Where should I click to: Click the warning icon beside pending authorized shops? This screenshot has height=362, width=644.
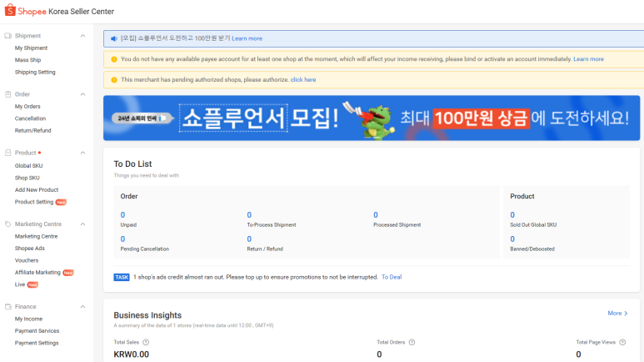pyautogui.click(x=114, y=80)
